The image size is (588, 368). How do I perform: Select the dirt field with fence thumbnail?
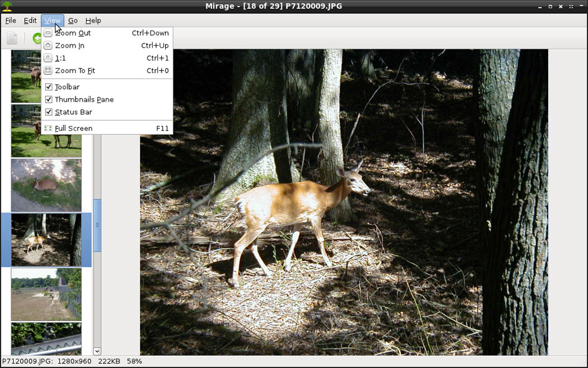click(46, 294)
